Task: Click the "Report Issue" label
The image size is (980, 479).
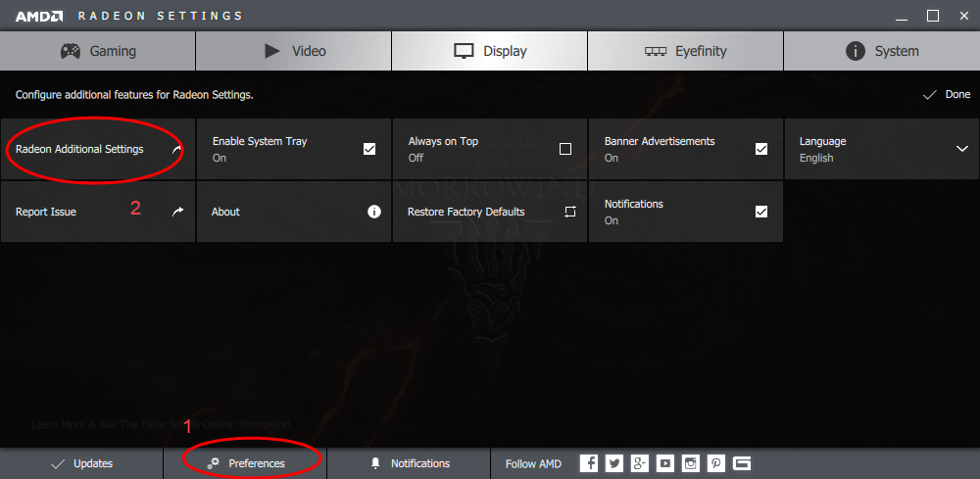Action: point(46,212)
